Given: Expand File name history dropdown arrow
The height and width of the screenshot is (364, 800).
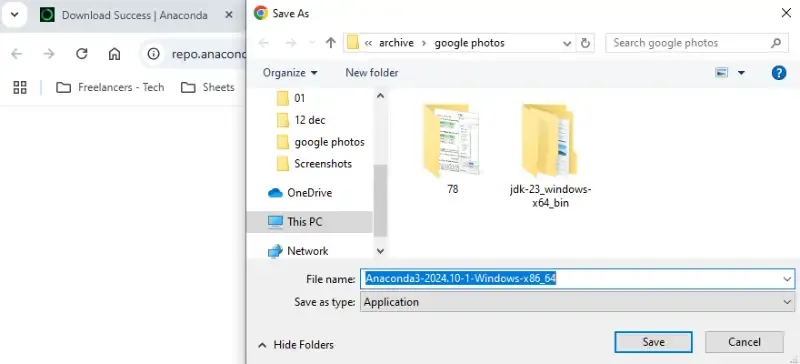Looking at the screenshot, I should pos(787,279).
